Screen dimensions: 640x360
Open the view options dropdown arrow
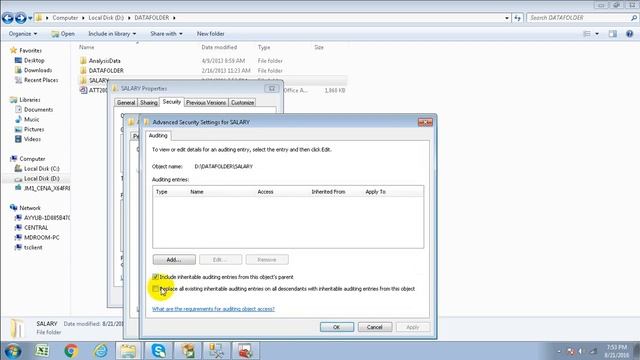point(597,34)
